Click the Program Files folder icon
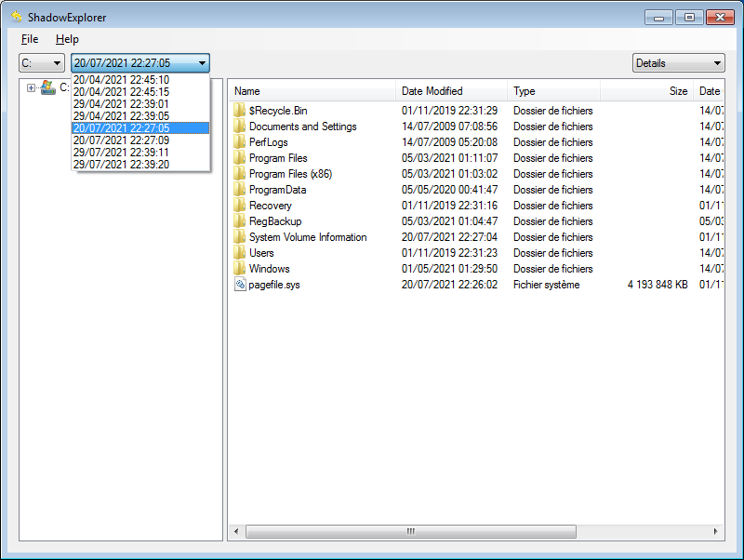Viewport: 744px width, 560px height. click(x=240, y=158)
